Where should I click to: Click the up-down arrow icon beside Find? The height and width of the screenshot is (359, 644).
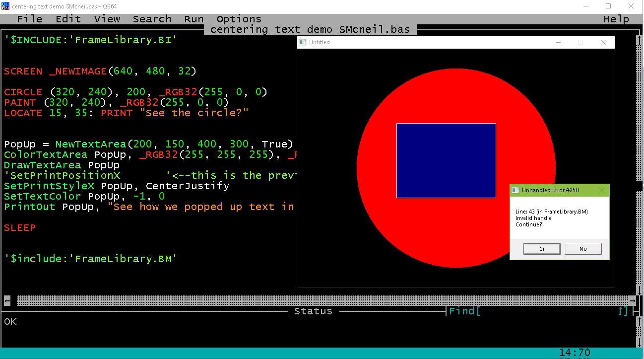[620, 311]
